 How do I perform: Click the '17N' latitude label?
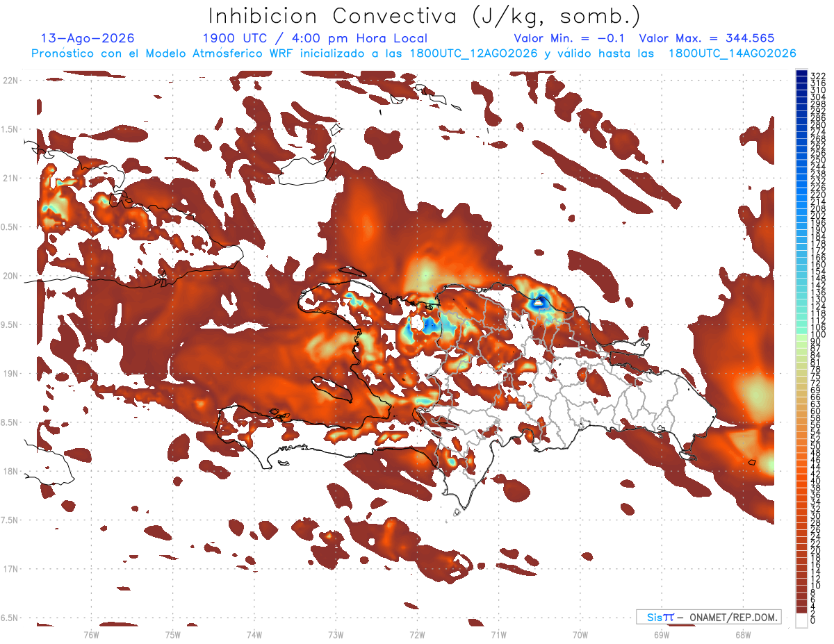(11, 569)
